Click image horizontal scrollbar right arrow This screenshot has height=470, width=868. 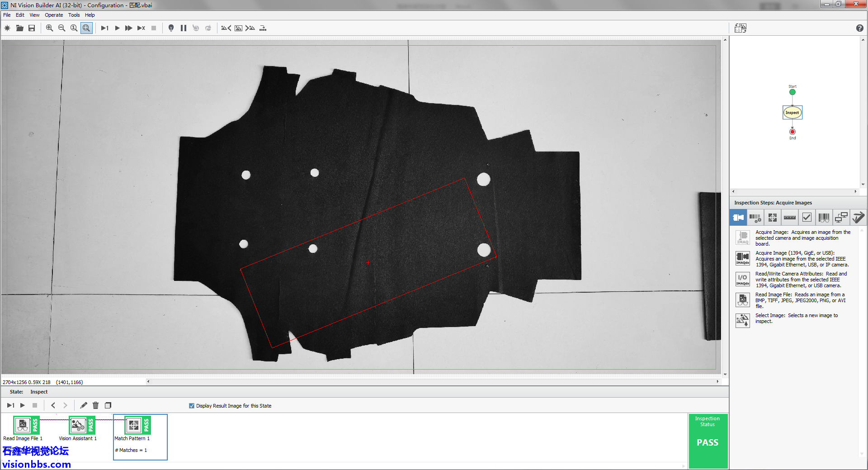pyautogui.click(x=717, y=382)
